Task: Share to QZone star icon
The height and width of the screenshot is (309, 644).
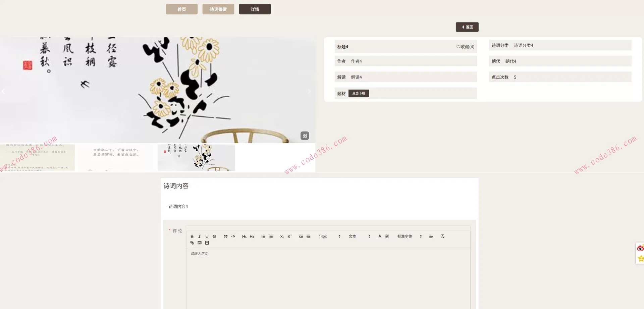Action: (x=641, y=258)
